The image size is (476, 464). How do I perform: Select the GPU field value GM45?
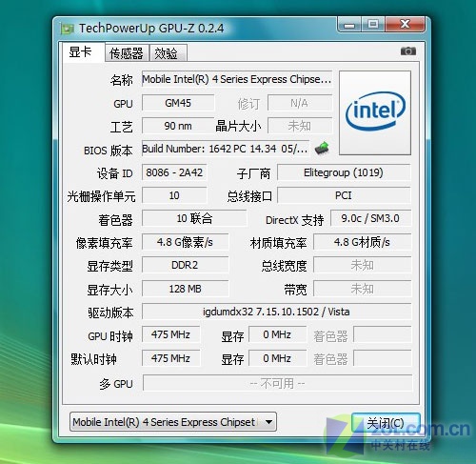[178, 103]
